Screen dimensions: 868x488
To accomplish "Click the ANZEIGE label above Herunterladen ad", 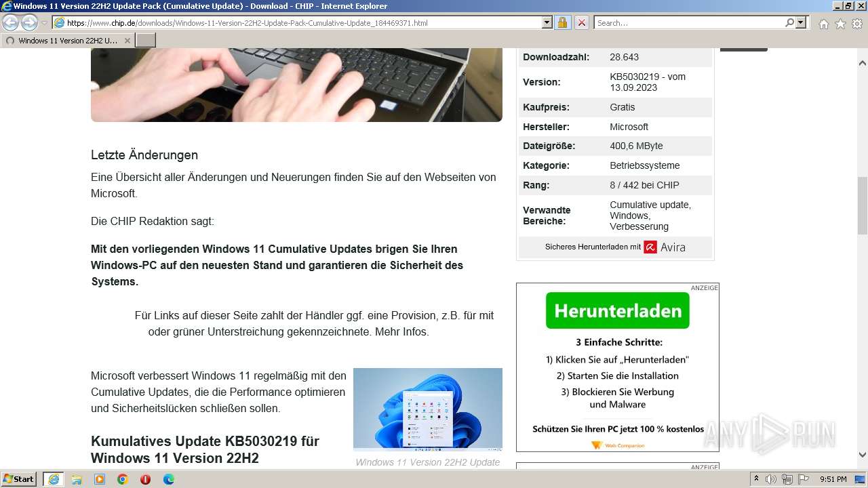I will [704, 288].
